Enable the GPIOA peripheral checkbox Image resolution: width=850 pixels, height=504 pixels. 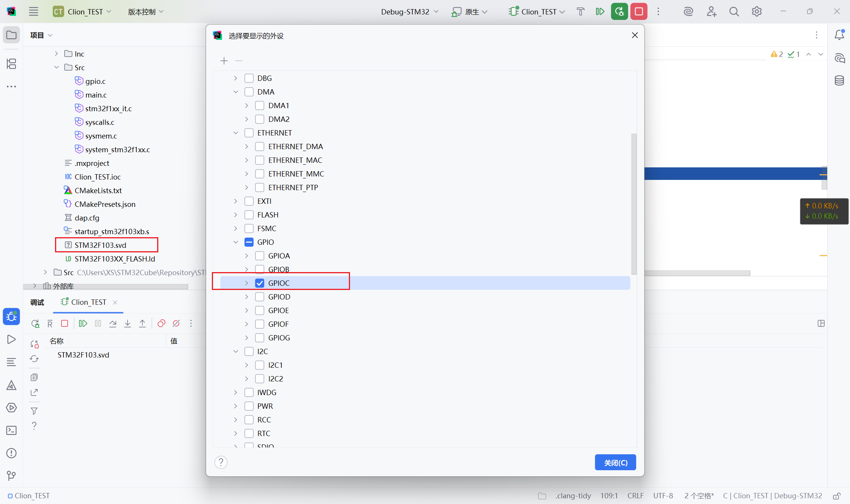260,256
